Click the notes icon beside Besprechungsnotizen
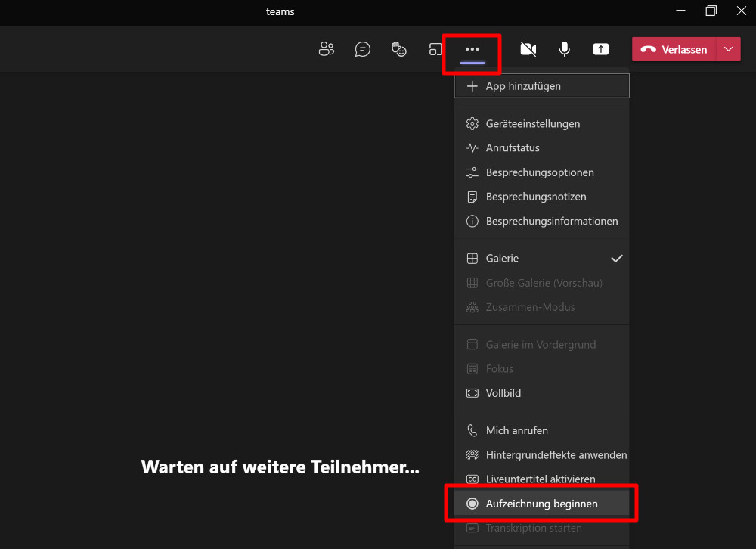The height and width of the screenshot is (549, 756). click(472, 197)
